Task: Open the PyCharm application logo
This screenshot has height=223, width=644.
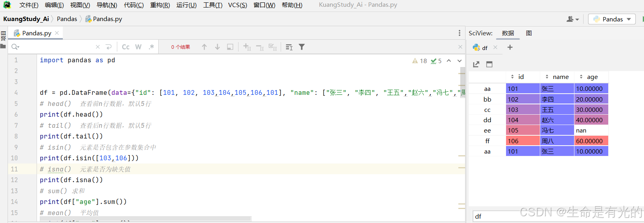Action: 7,5
